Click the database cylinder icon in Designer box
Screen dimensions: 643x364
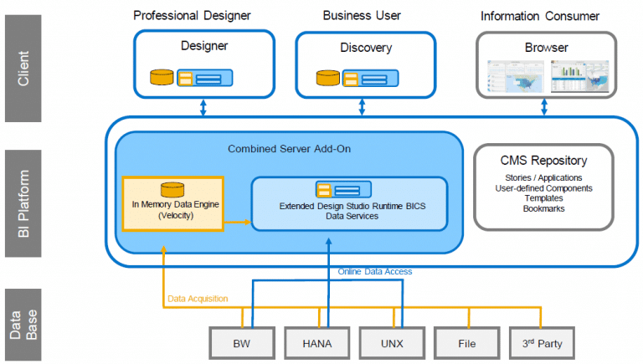[x=162, y=77]
